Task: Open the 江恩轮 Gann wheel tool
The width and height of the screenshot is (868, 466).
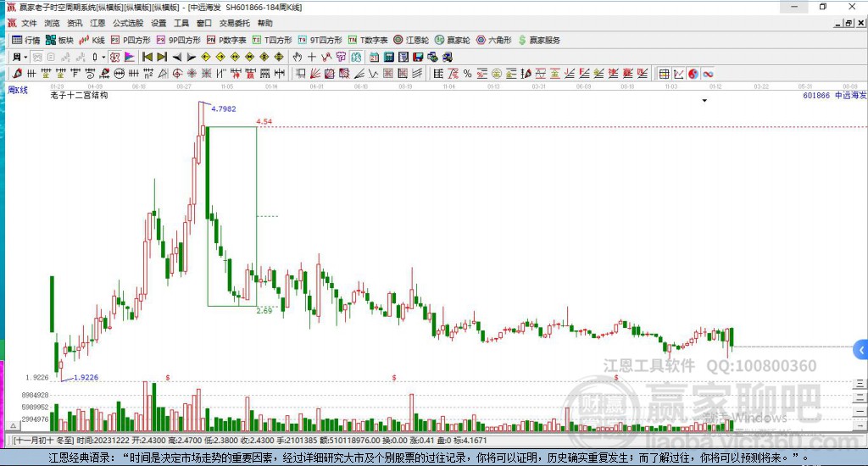Action: click(x=411, y=40)
